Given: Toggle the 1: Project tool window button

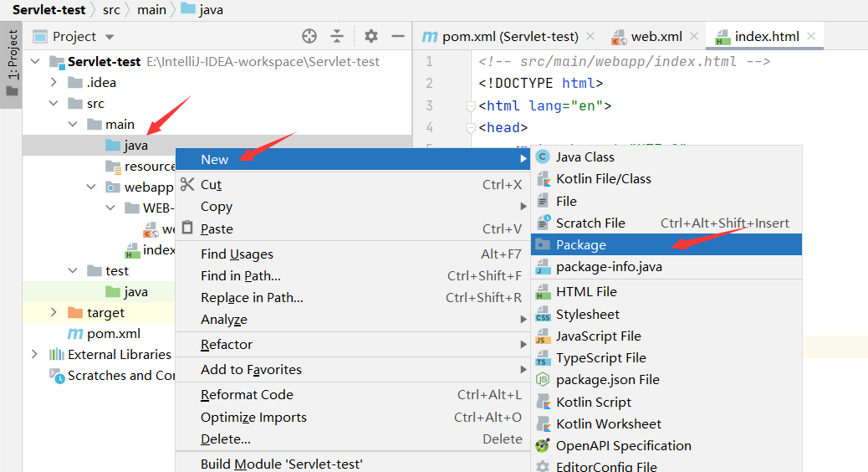Looking at the screenshot, I should coord(12,64).
